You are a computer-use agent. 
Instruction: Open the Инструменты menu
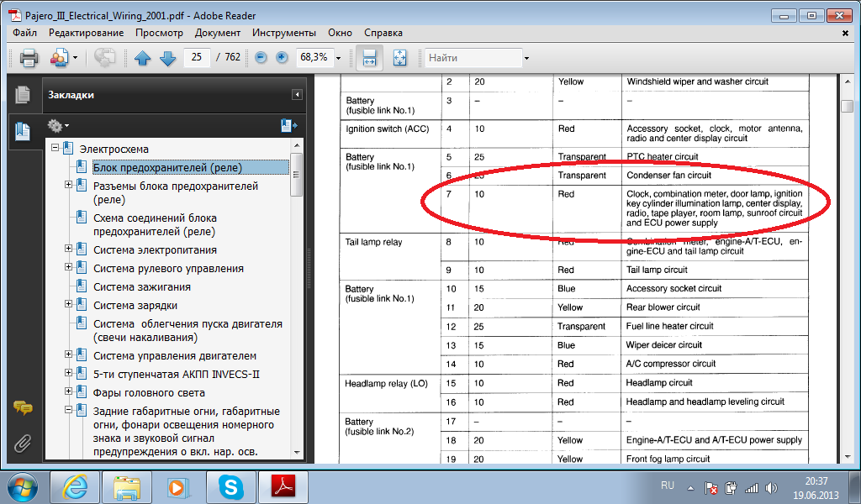click(283, 33)
